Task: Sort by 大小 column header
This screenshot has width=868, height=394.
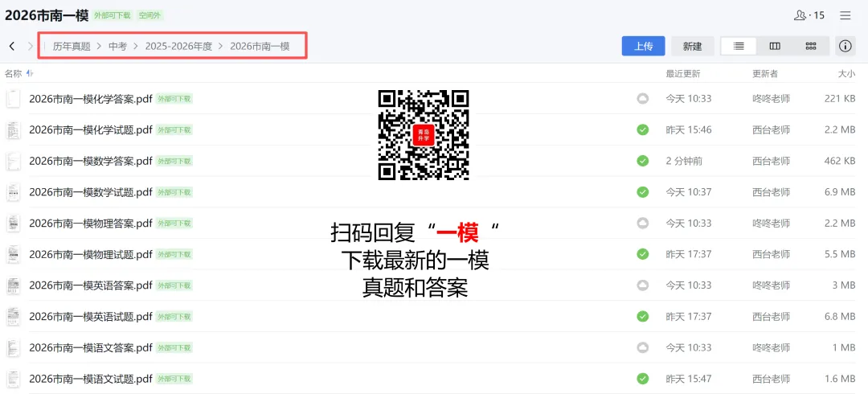Action: pos(846,73)
